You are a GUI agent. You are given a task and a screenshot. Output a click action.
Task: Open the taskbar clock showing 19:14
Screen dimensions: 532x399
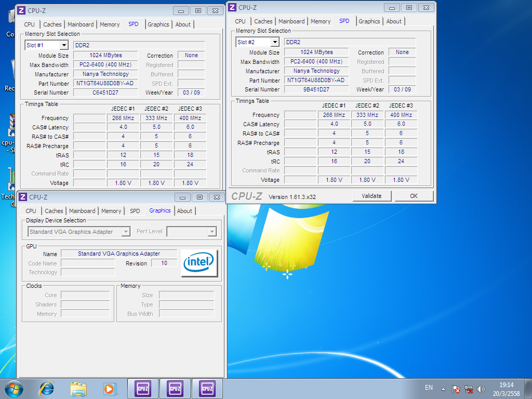pyautogui.click(x=506, y=389)
